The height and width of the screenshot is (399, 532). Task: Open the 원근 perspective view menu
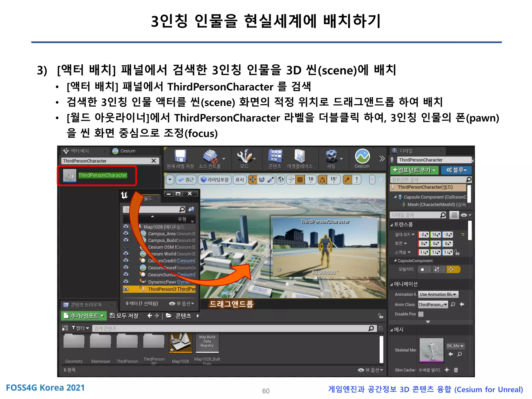click(186, 179)
